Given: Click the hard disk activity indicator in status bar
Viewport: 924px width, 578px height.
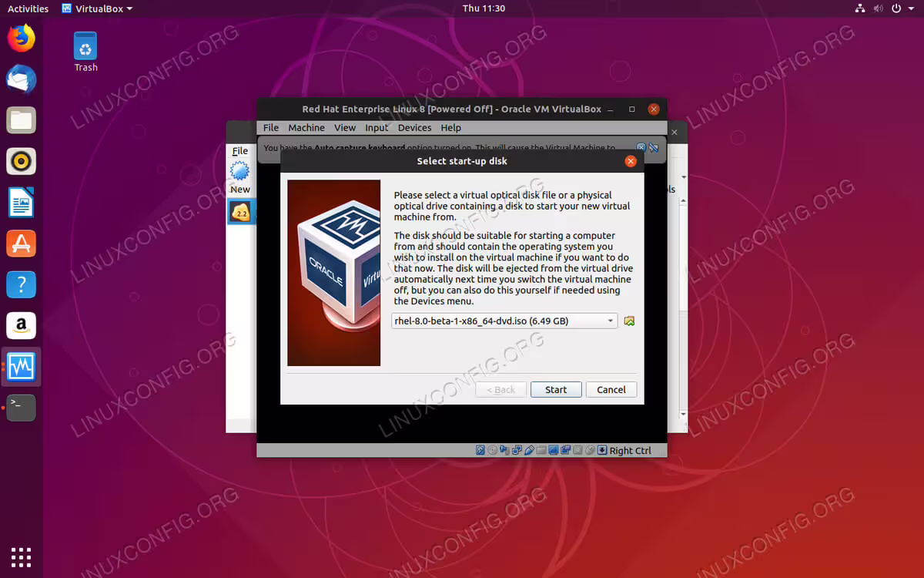Looking at the screenshot, I should (x=480, y=450).
